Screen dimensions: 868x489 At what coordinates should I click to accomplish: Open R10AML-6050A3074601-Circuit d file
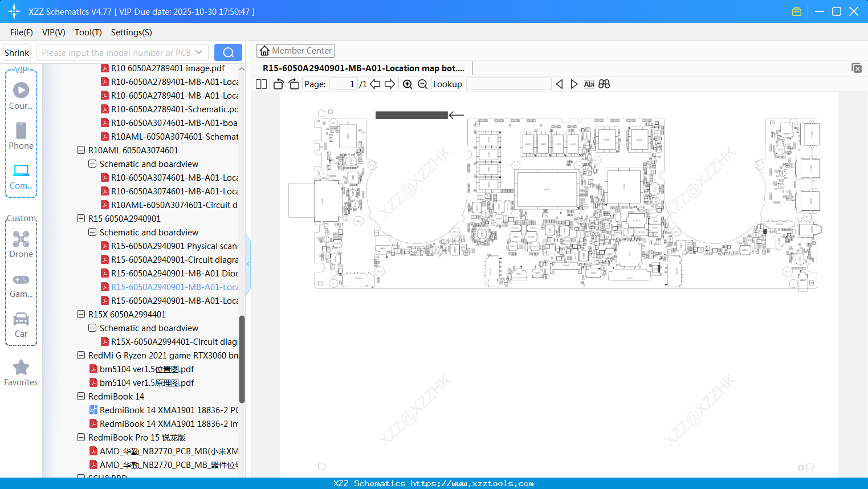[x=169, y=205]
